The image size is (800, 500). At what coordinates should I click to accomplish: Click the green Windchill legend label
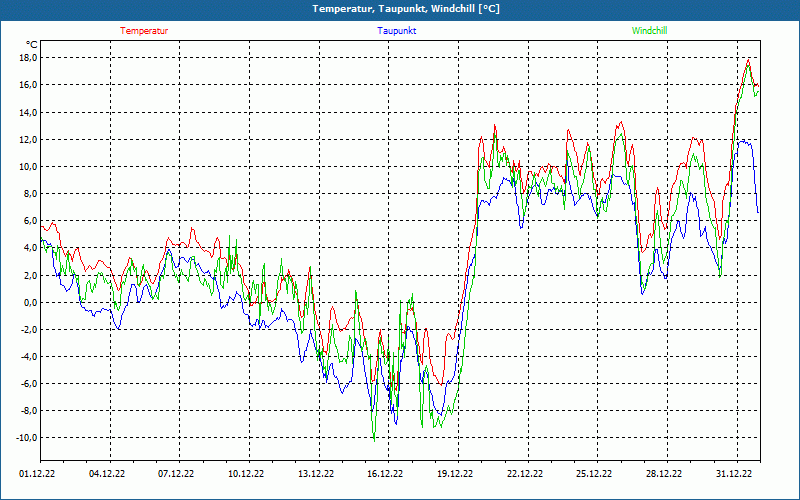[649, 31]
